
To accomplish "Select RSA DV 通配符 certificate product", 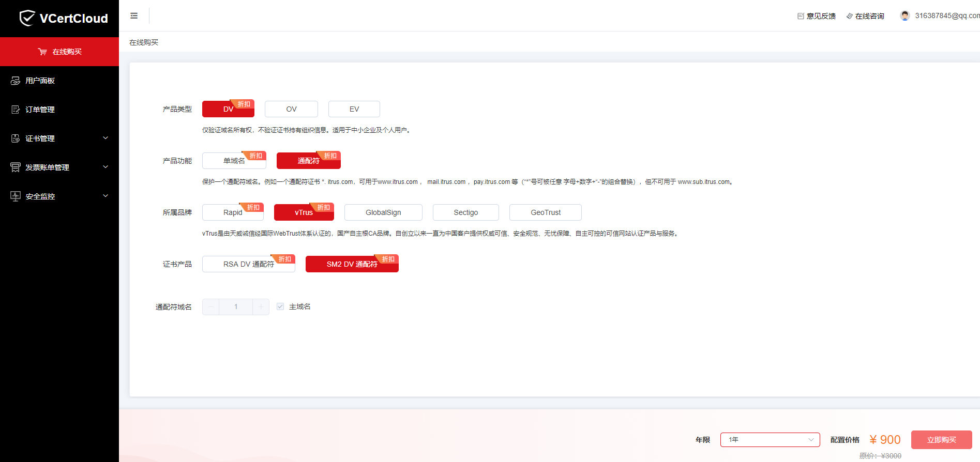I will coord(249,264).
